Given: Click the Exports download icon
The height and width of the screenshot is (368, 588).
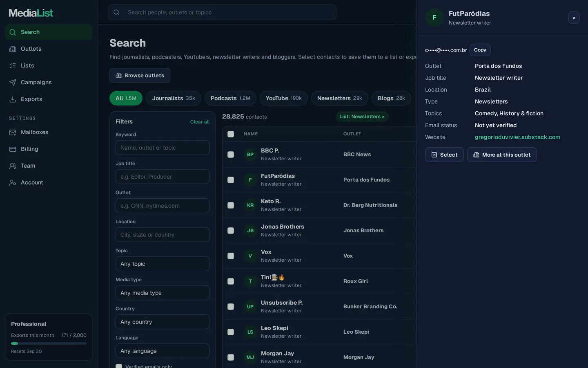Looking at the screenshot, I should click(x=13, y=99).
